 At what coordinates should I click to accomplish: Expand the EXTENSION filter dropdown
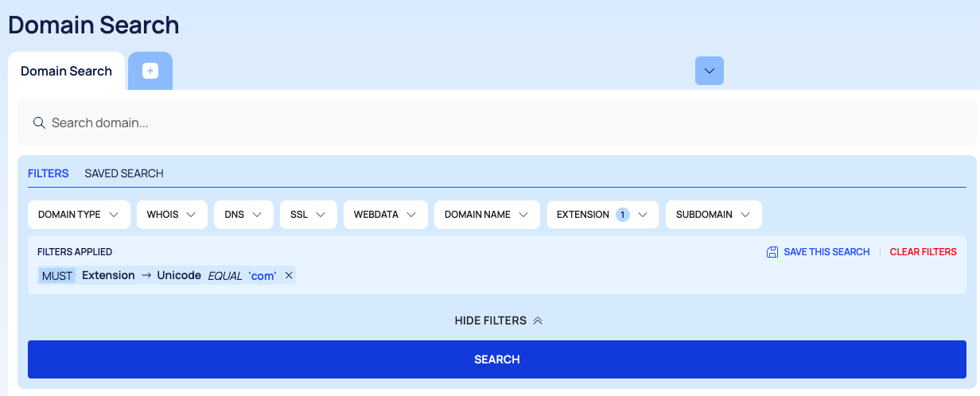[x=603, y=215]
